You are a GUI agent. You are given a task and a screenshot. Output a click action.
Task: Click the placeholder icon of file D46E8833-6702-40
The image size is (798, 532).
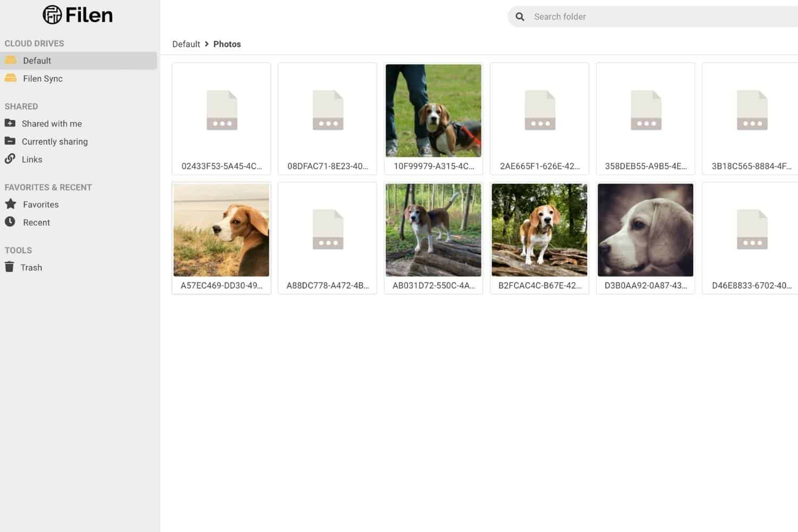pyautogui.click(x=752, y=229)
